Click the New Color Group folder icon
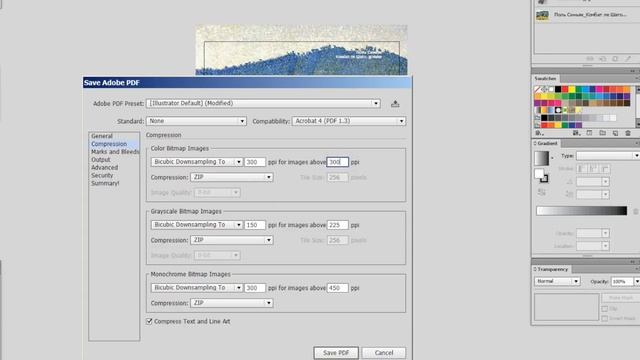The height and width of the screenshot is (360, 640). pyautogui.click(x=602, y=133)
